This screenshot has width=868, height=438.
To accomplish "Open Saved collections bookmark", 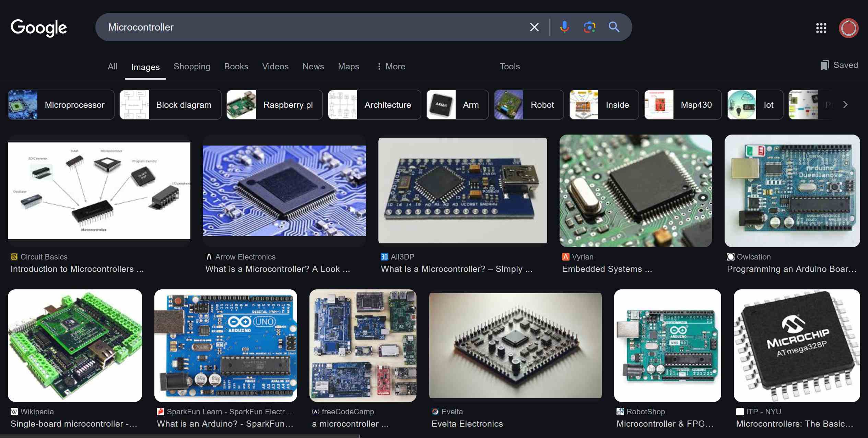I will pos(839,65).
